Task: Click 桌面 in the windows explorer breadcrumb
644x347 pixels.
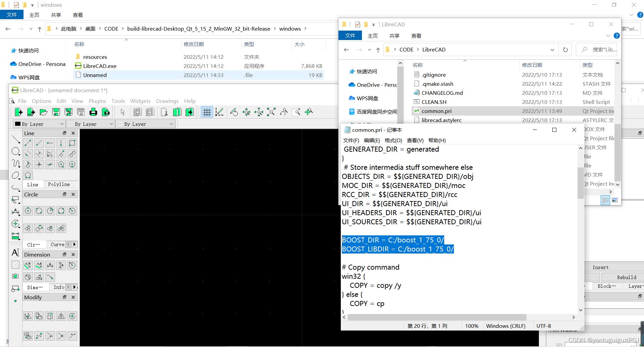Action: [90, 29]
